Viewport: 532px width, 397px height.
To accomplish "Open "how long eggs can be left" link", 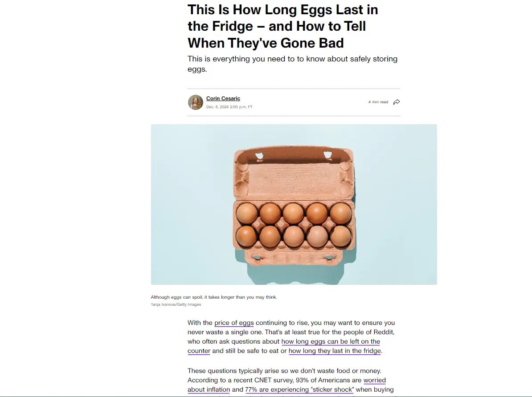I will coord(284,346).
